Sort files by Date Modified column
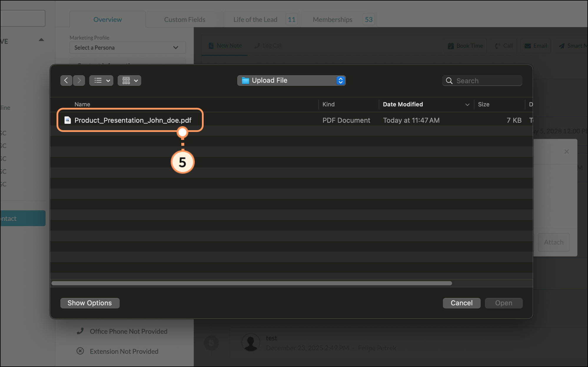 click(403, 104)
